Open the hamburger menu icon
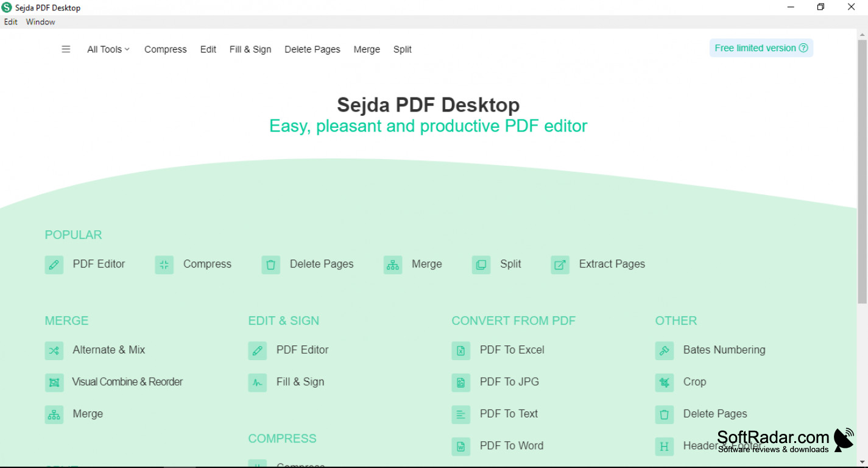Image resolution: width=868 pixels, height=468 pixels. click(66, 49)
